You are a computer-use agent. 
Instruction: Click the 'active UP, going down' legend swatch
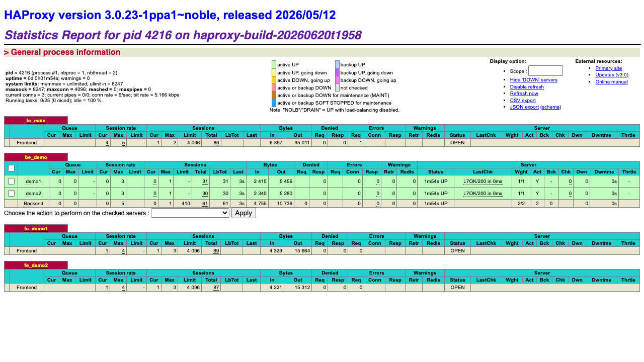274,72
